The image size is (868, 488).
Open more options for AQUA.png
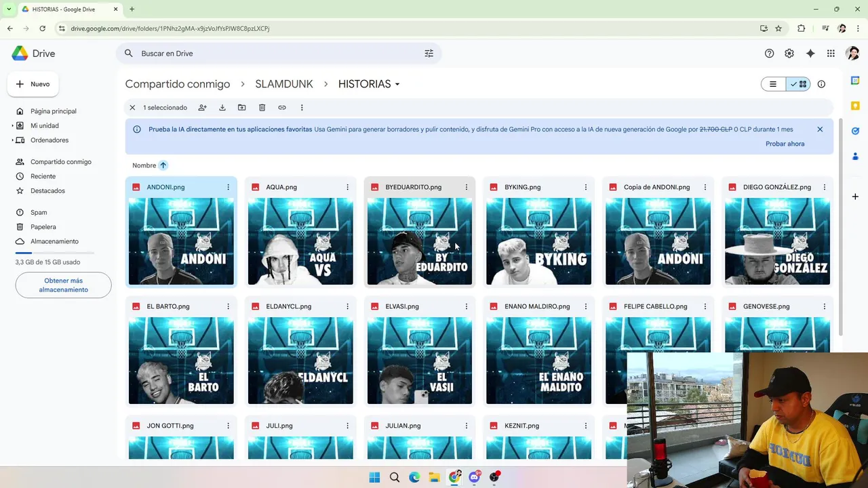click(347, 187)
